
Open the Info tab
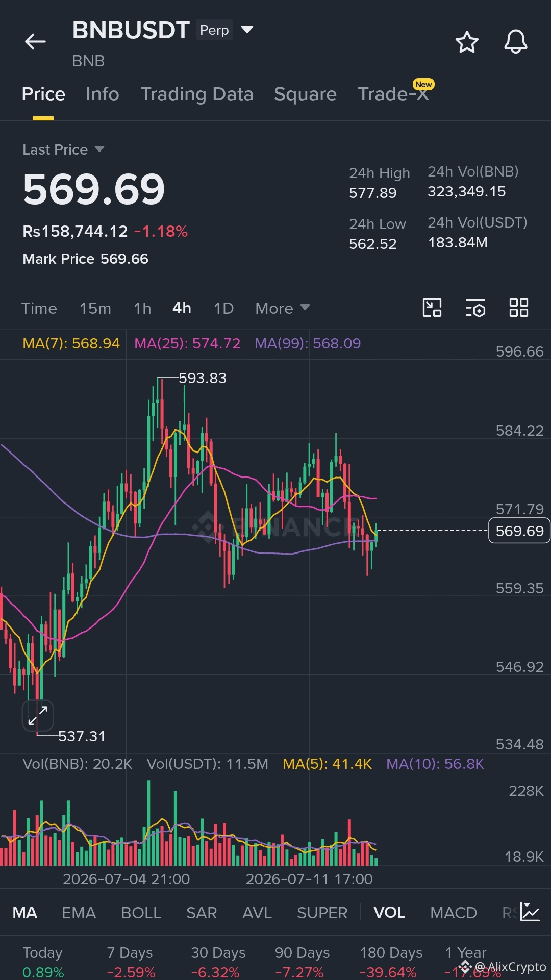pyautogui.click(x=103, y=94)
